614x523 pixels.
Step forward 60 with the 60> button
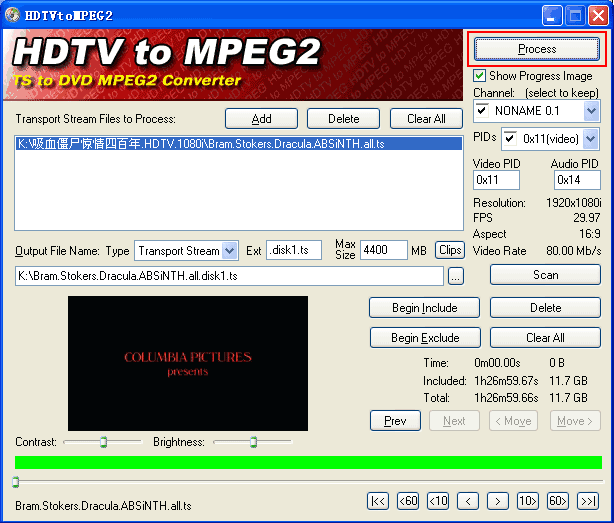(x=558, y=501)
